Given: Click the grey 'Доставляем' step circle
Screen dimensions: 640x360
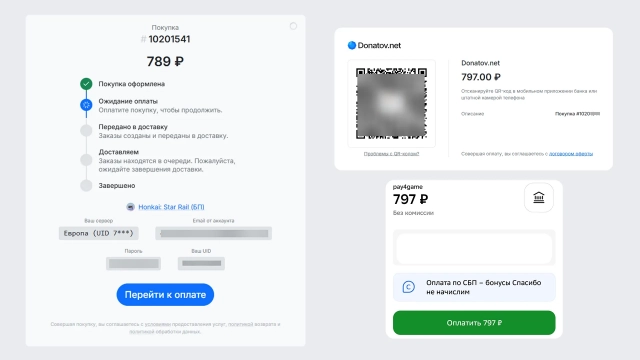Looking at the screenshot, I should 86,160.
